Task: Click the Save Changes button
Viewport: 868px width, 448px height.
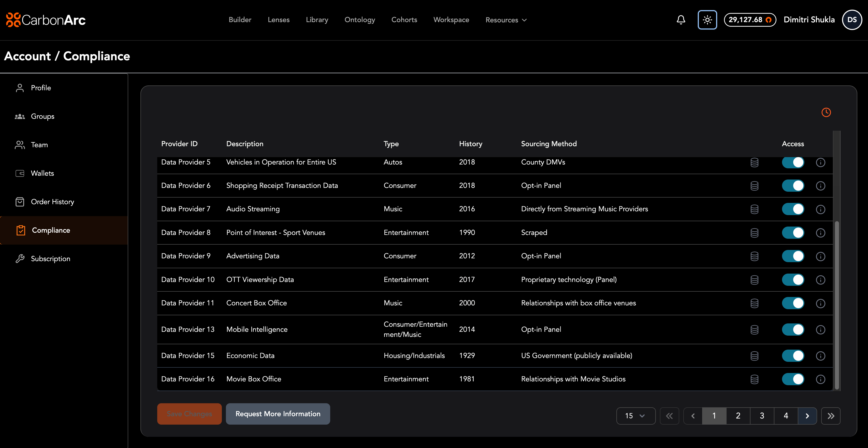Action: pyautogui.click(x=189, y=414)
